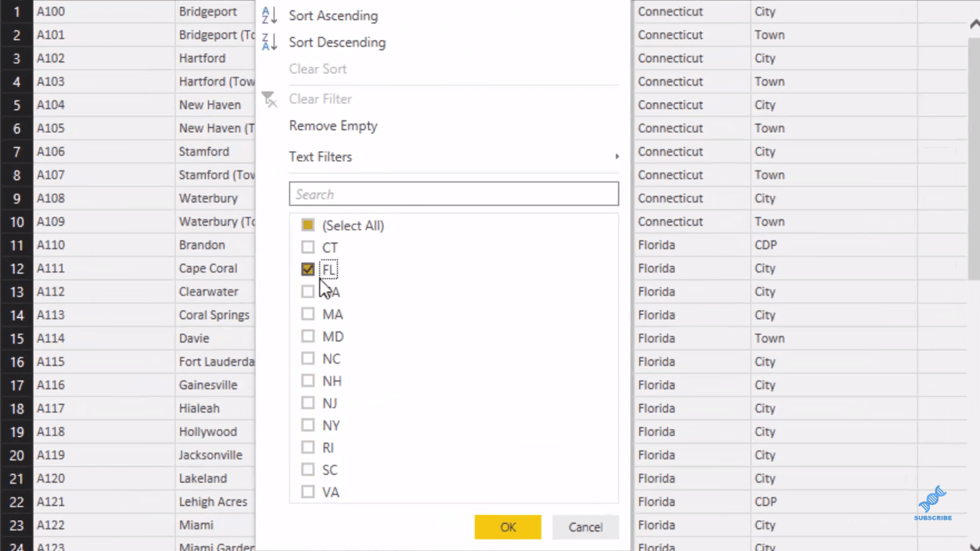
Task: Check the VA checkbox
Action: (308, 492)
